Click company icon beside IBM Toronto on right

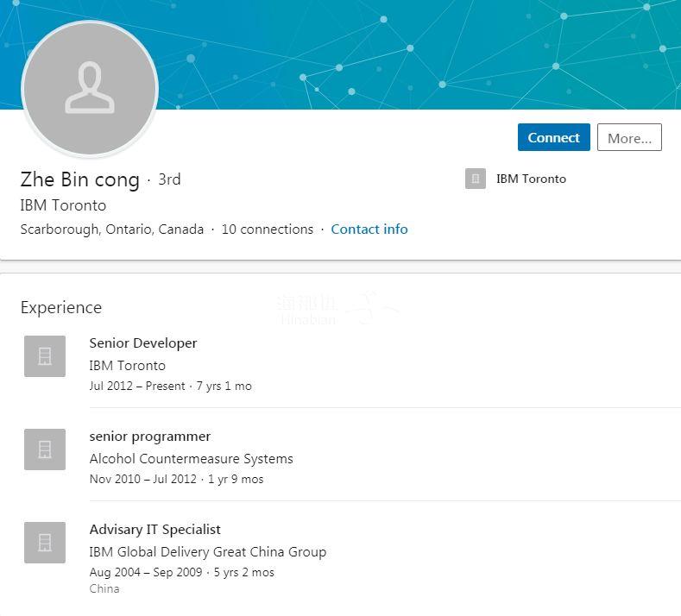coord(476,179)
